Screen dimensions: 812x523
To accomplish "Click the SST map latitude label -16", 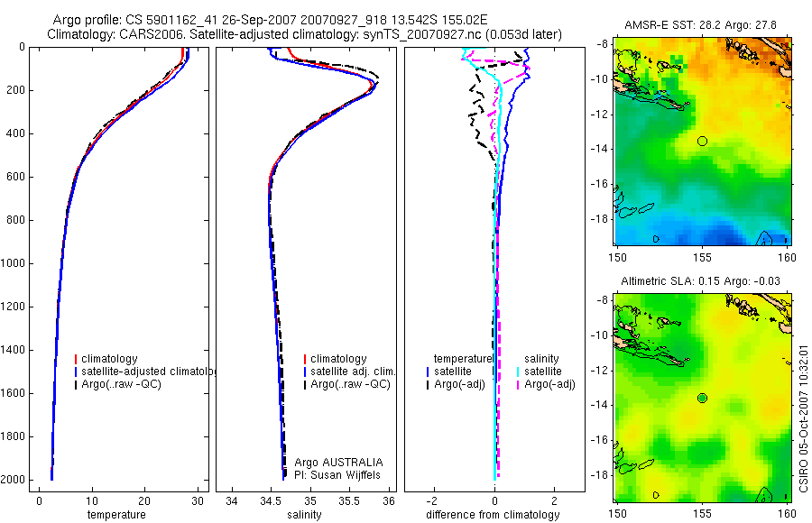I will (x=600, y=184).
